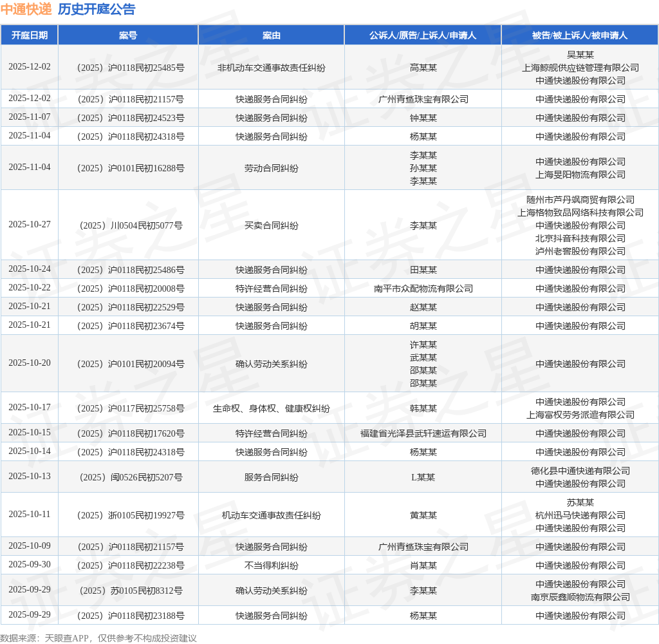Click defendant 上海格物致品网络科技有限公司
Image resolution: width=659 pixels, height=644 pixels.
[580, 213]
